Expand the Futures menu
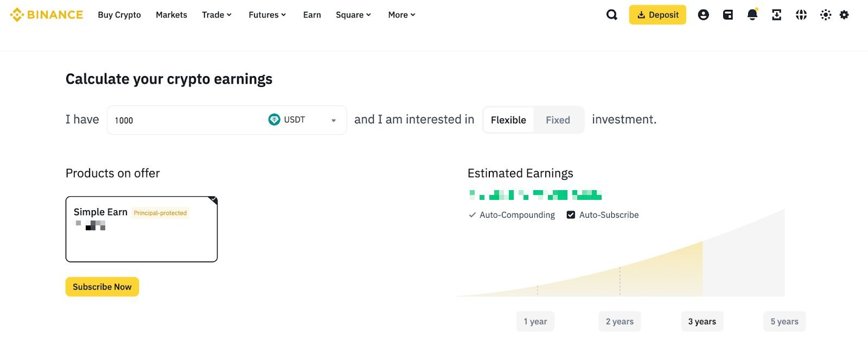 coord(267,15)
